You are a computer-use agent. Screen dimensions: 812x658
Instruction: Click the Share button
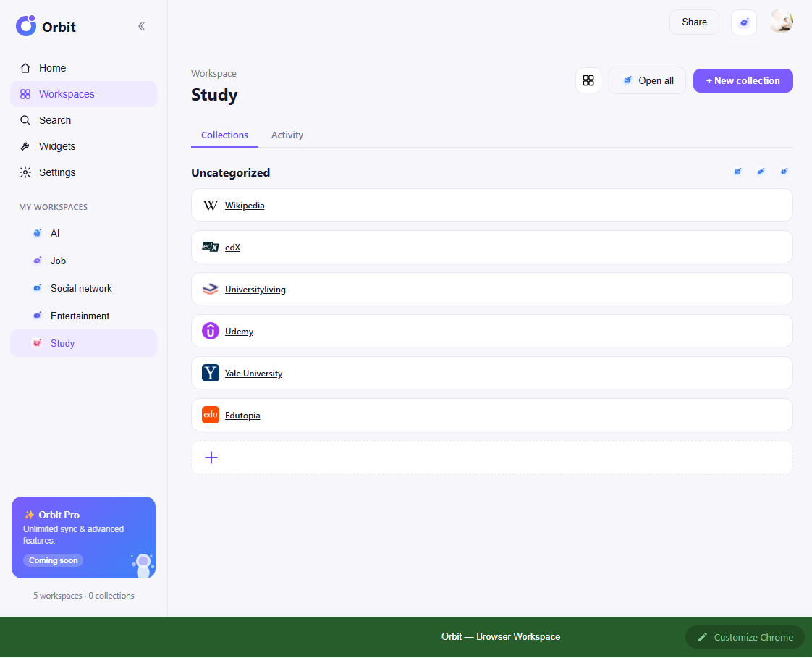pyautogui.click(x=694, y=22)
